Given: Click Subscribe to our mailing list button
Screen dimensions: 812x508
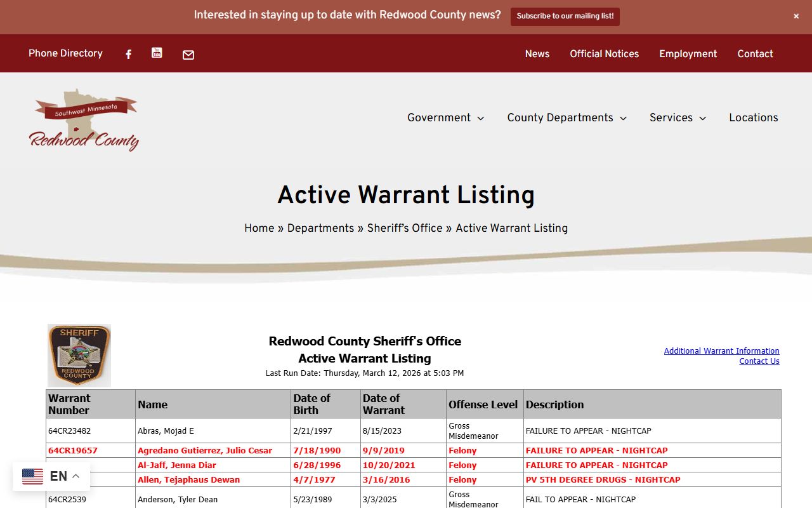Looking at the screenshot, I should click(565, 17).
